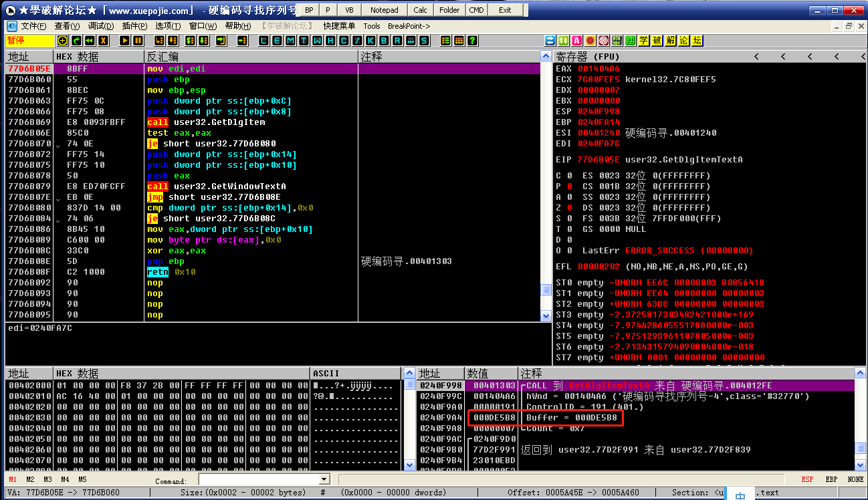The image size is (868, 500).
Task: Click the Command input field
Action: (259, 479)
